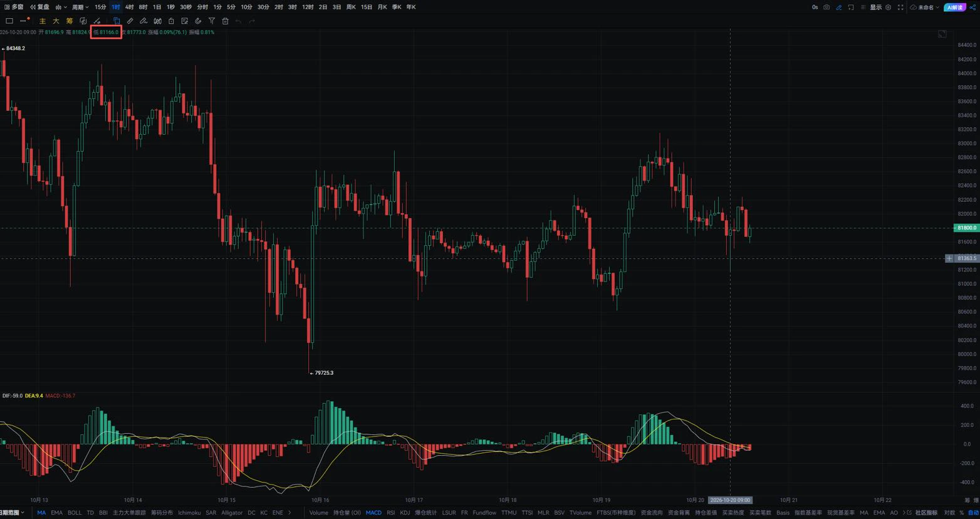The width and height of the screenshot is (980, 519).
Task: Toggle the MACD indicator in bottom bar
Action: (x=373, y=513)
